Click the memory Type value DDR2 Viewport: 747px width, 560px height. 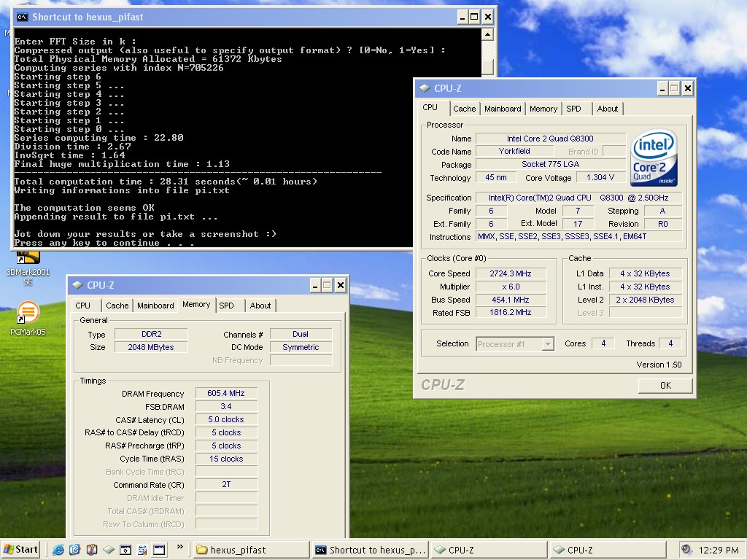coord(151,334)
